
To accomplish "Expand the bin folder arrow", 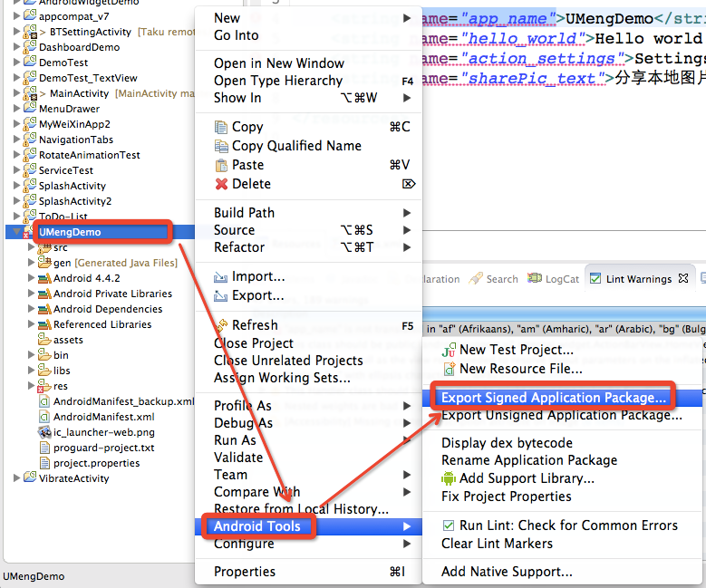I will pyautogui.click(x=31, y=355).
